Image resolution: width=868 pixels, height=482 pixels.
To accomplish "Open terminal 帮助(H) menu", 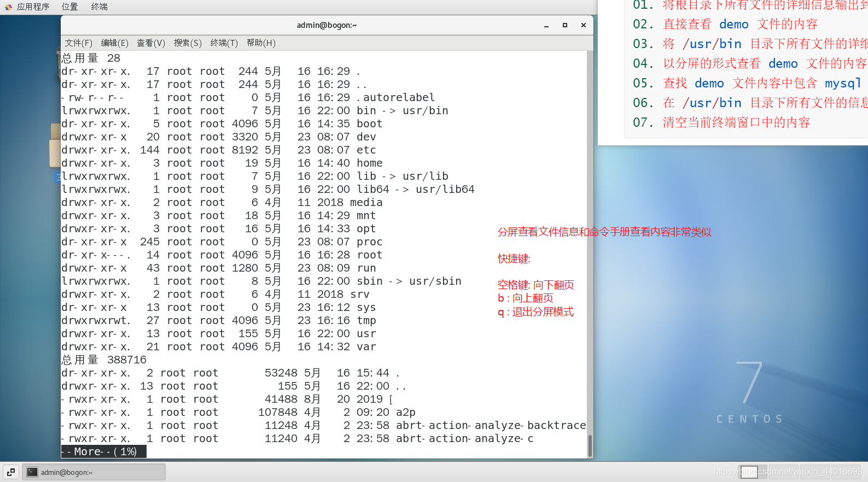I will [261, 43].
